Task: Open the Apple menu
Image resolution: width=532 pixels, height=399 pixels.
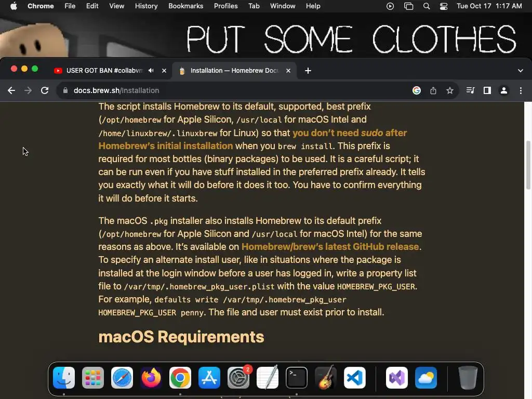Action: pos(14,6)
